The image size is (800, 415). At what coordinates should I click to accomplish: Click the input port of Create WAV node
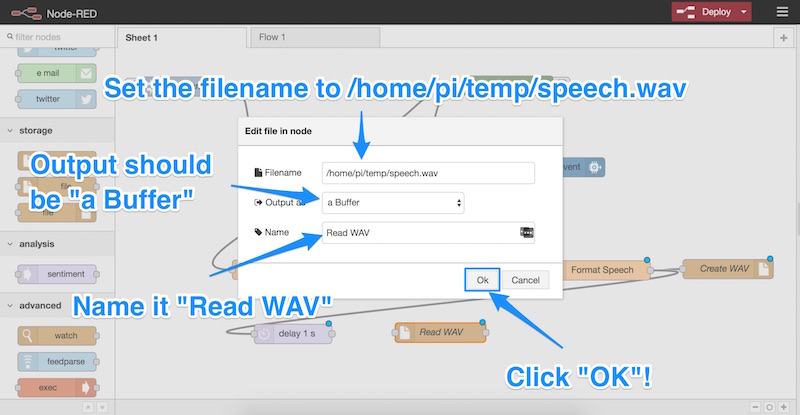(683, 269)
